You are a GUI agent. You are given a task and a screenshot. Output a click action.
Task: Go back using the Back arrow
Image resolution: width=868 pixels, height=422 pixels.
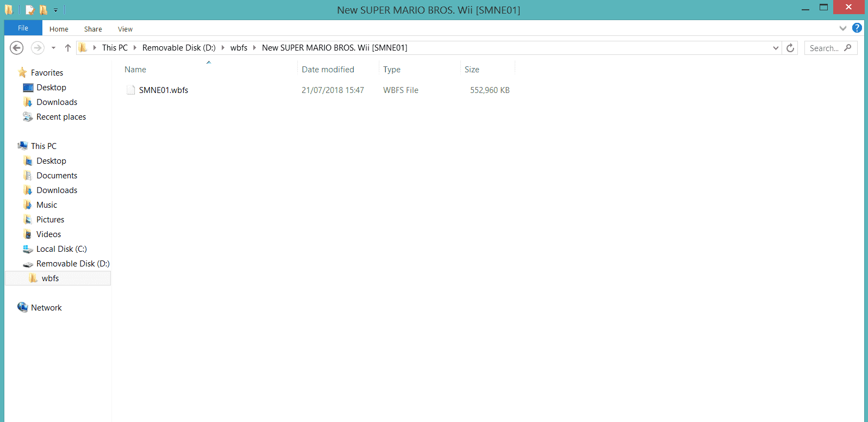(17, 48)
